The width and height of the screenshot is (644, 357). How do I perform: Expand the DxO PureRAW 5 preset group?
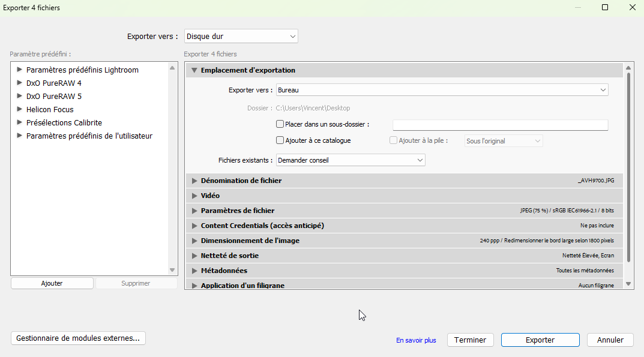pos(19,96)
